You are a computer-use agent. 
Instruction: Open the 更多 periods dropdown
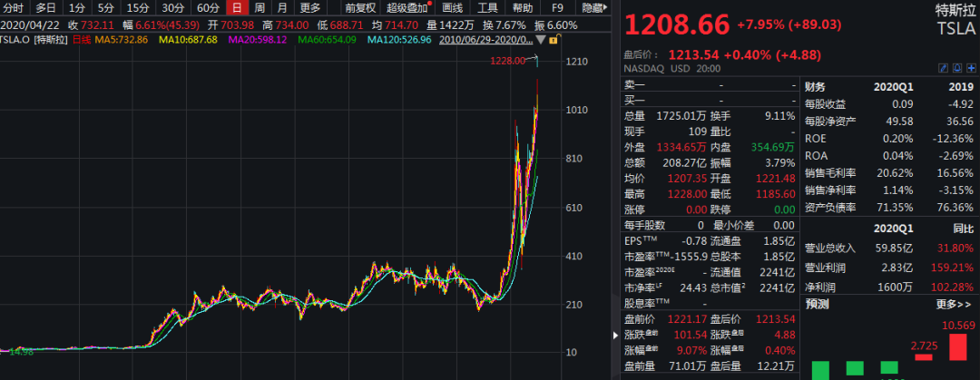tap(310, 7)
